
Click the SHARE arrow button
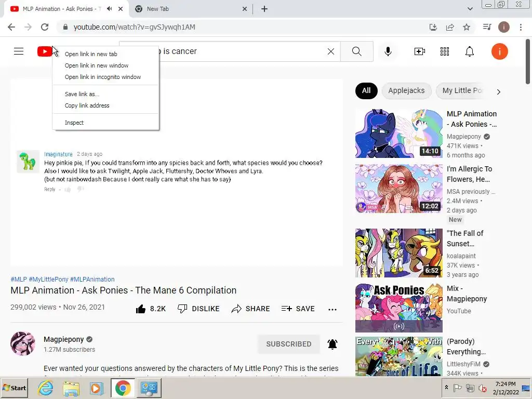tap(250, 309)
